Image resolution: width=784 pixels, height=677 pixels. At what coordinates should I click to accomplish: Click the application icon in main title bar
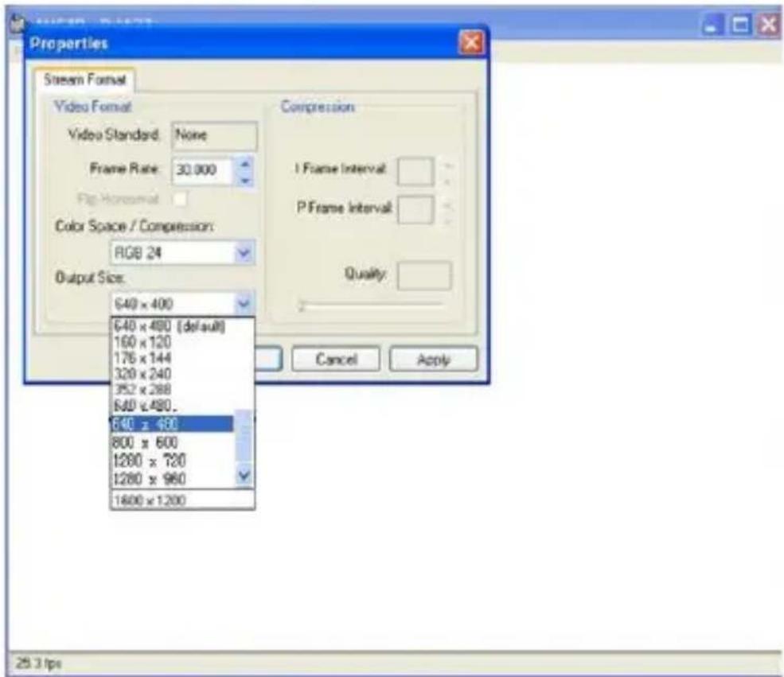pos(18,24)
